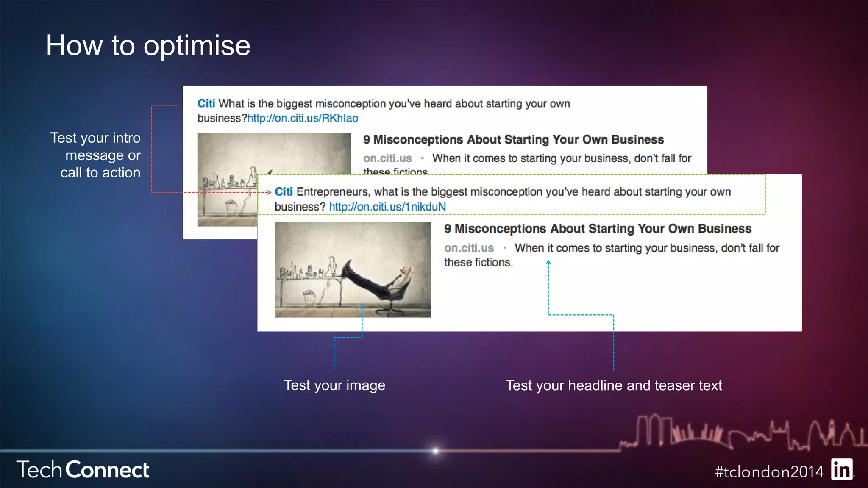Click 'Entrepreneurs, what is the biggest misconception' intro text
This screenshot has height=488, width=868.
pyautogui.click(x=503, y=199)
